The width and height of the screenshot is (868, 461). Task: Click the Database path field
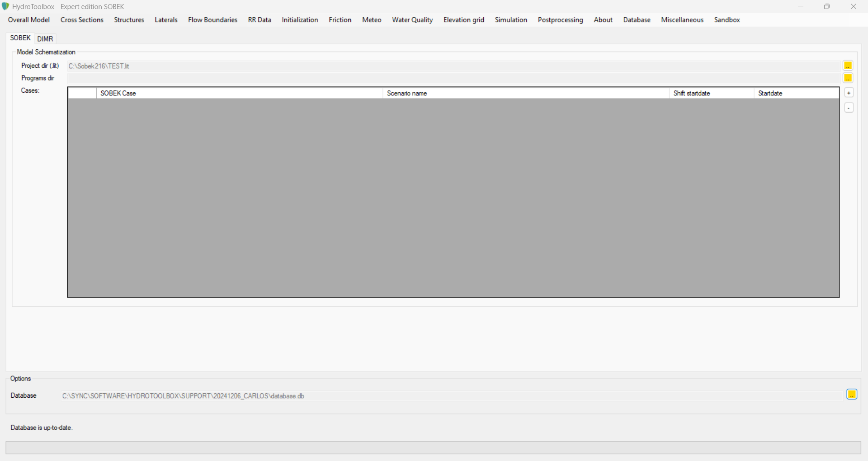[x=452, y=396]
